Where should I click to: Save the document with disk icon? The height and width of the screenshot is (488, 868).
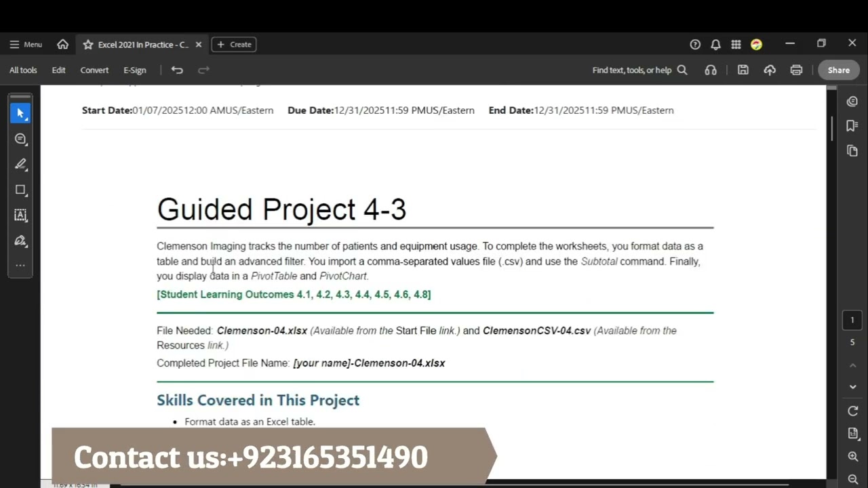(x=743, y=70)
